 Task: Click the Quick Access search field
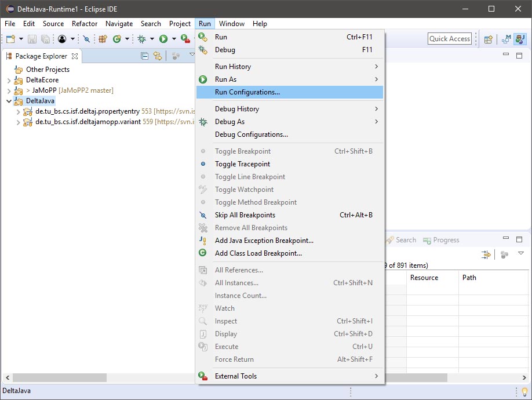coord(450,39)
